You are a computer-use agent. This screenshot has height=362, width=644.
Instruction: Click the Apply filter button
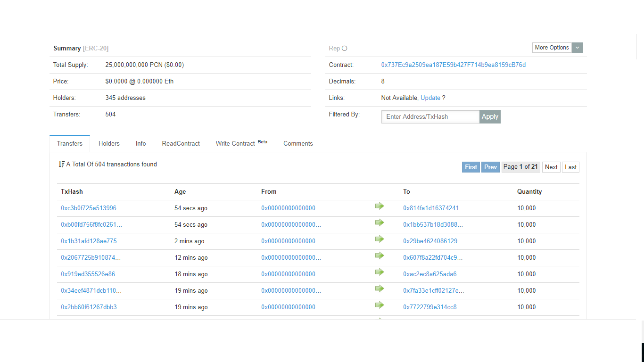(x=490, y=116)
